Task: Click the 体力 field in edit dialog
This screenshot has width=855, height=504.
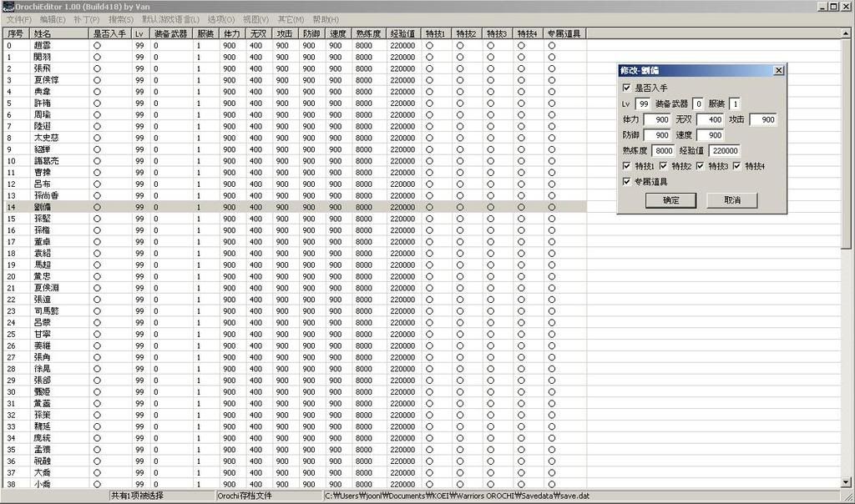Action: 656,120
